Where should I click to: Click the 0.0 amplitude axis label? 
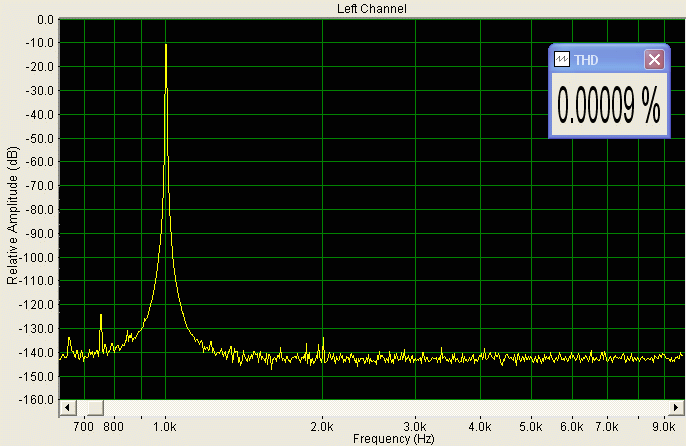coord(45,20)
